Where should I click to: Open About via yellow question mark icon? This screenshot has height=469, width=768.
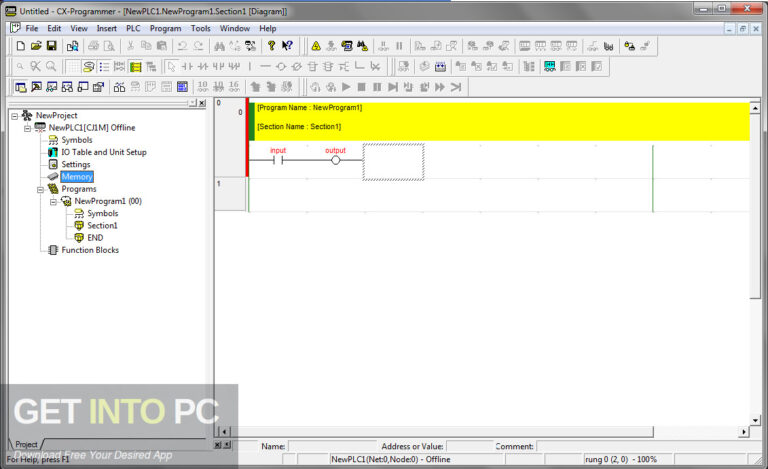point(271,46)
